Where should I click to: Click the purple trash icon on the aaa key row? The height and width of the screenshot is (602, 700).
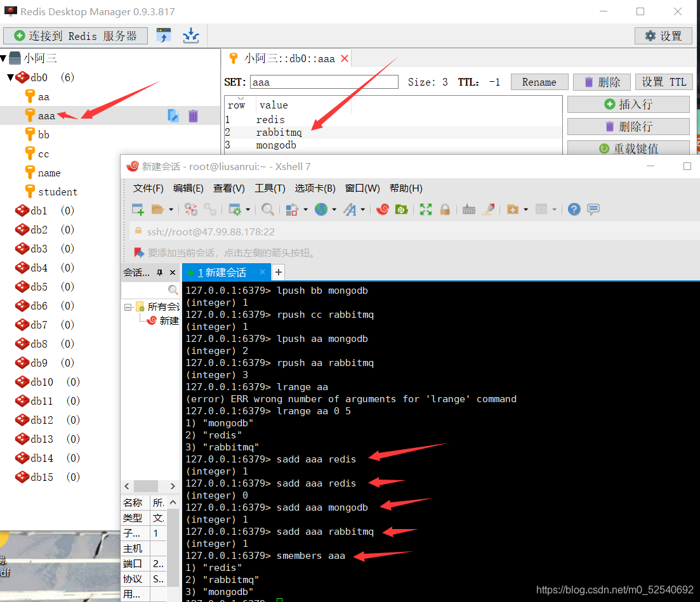click(x=193, y=116)
